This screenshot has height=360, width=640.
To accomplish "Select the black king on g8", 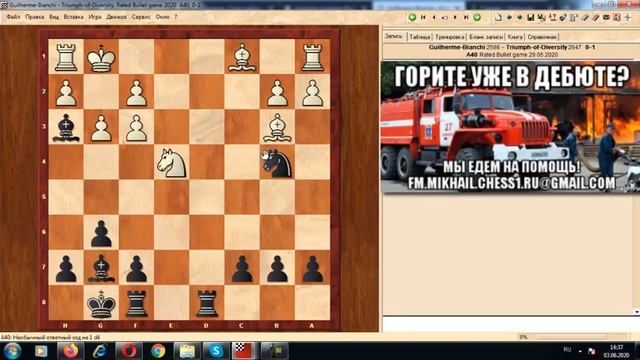I will coord(101,303).
